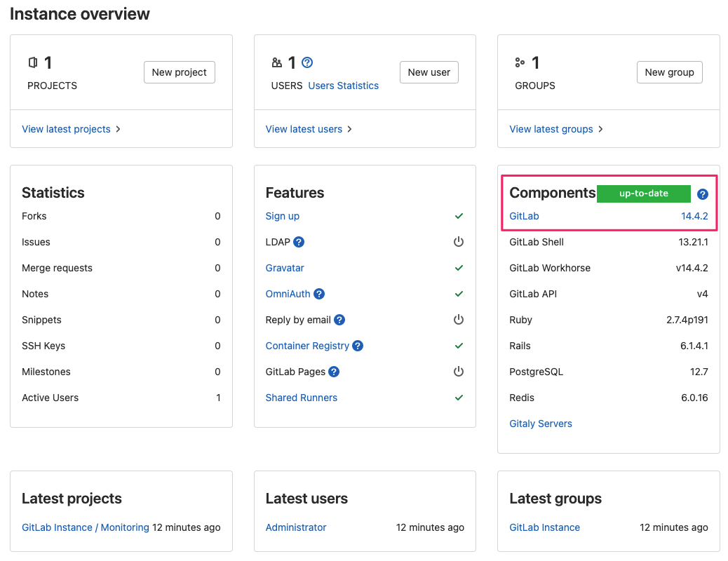Open the Sign up feature link
The width and height of the screenshot is (728, 561).
(x=282, y=216)
